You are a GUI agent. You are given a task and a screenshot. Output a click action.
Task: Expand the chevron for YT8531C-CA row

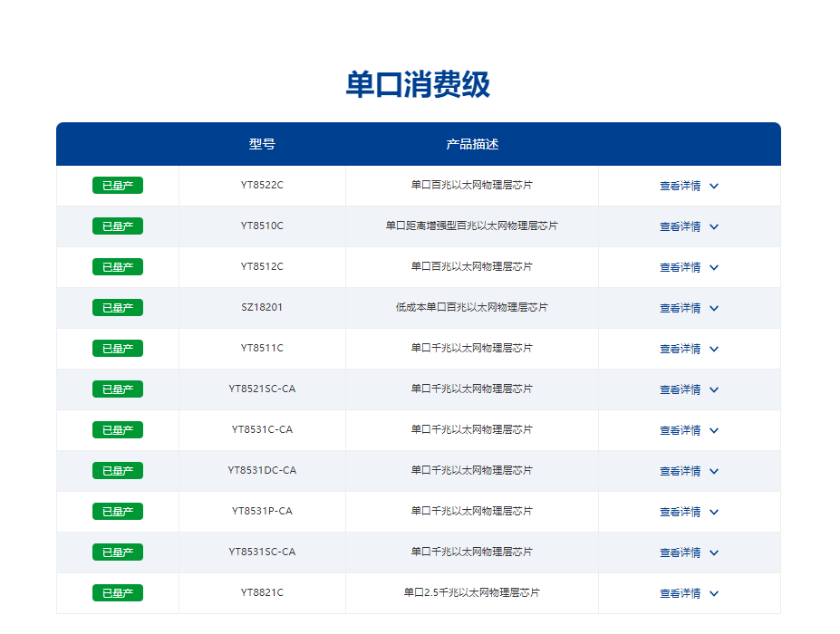713,430
